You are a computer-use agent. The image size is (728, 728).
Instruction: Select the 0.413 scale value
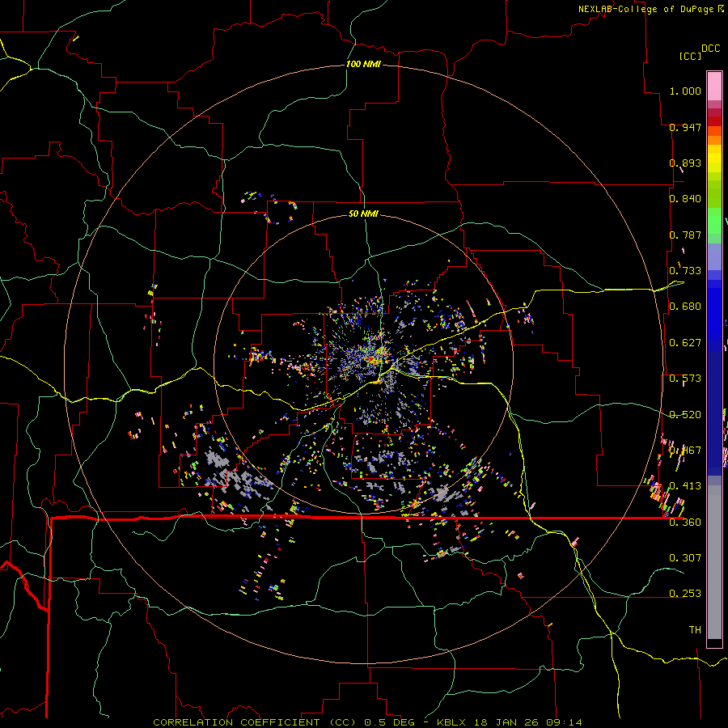pos(685,486)
